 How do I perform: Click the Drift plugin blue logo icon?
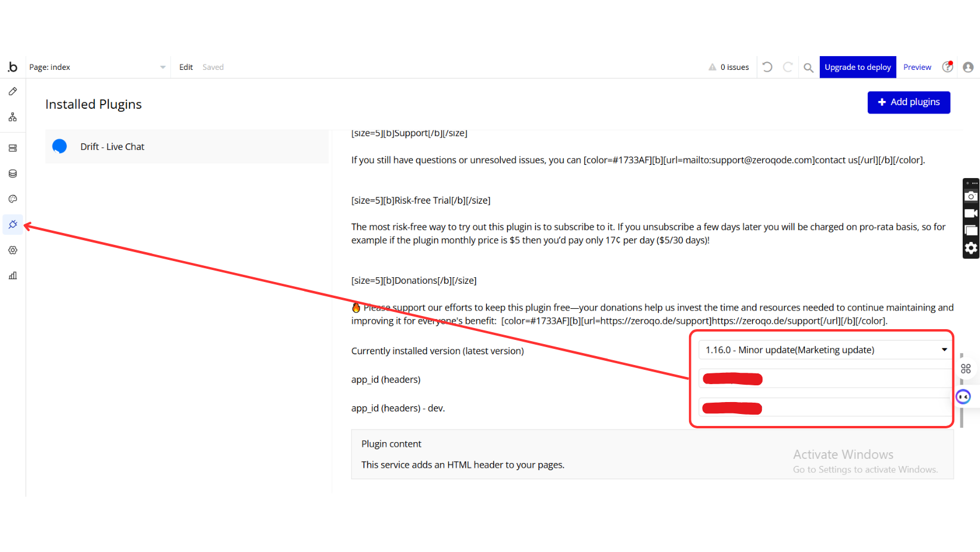coord(60,146)
